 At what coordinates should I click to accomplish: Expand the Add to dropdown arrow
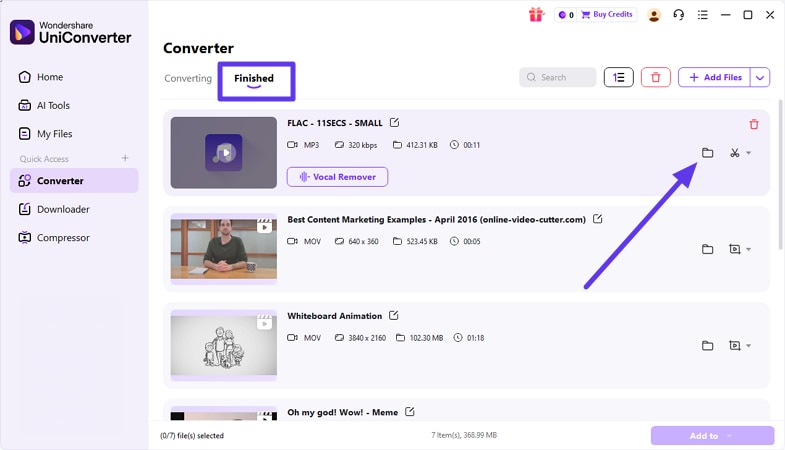tap(729, 436)
